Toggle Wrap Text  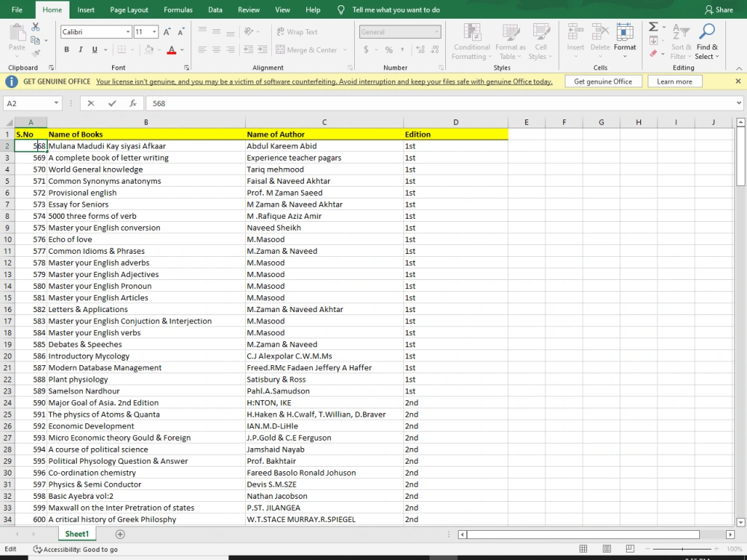pos(297,31)
